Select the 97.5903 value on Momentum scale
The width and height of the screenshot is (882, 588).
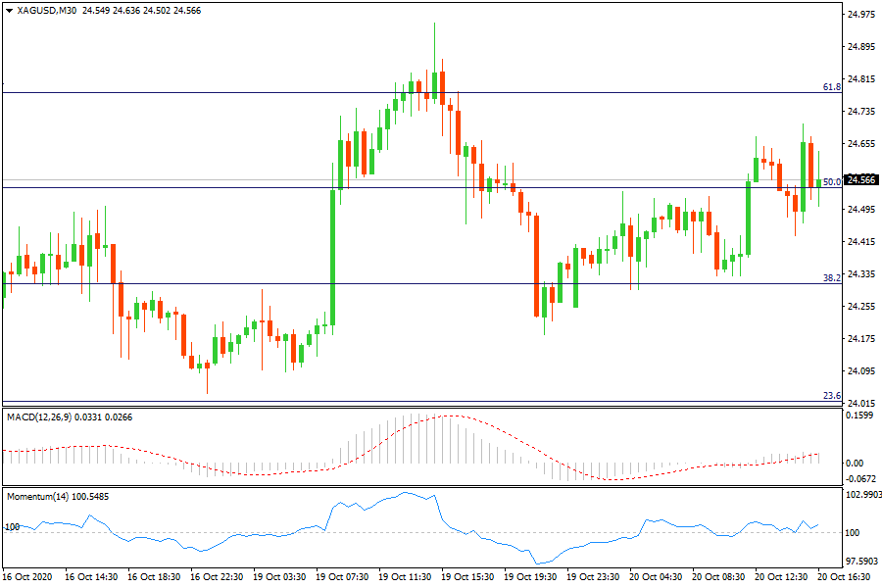point(860,561)
